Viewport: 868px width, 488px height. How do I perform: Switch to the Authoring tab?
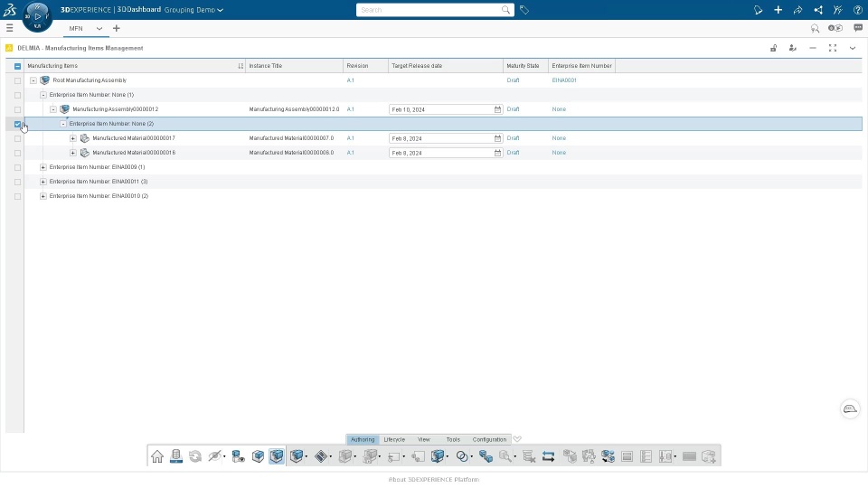(363, 439)
